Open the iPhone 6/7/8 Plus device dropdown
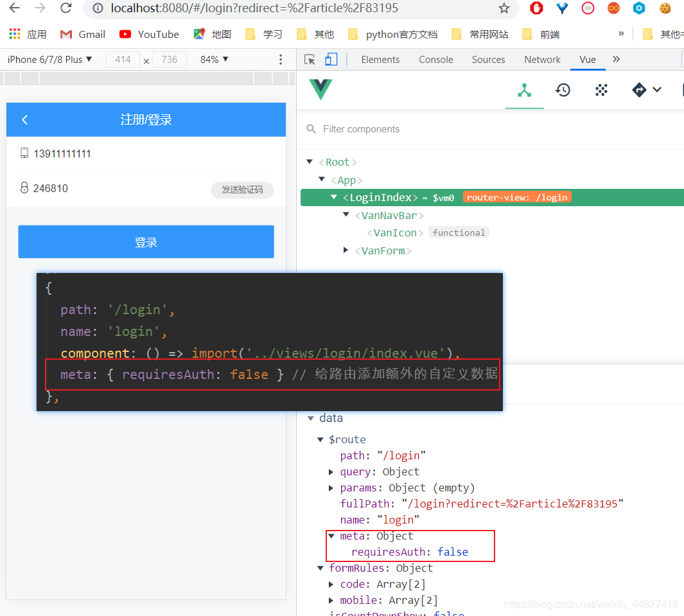Screen dimensions: 684x616 [49, 59]
